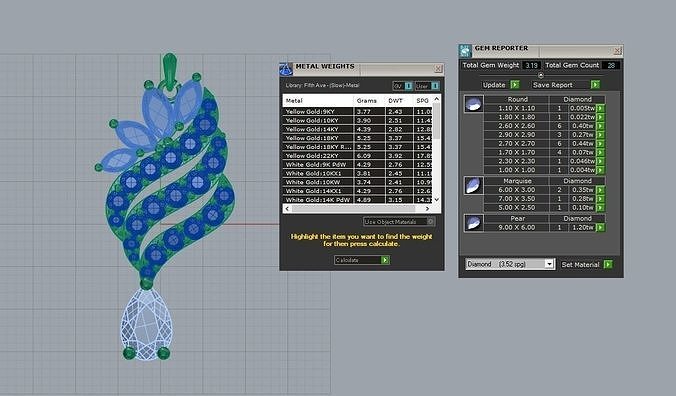This screenshot has height=396, width=676.
Task: Click the Pear gem shape icon
Action: coord(473,223)
